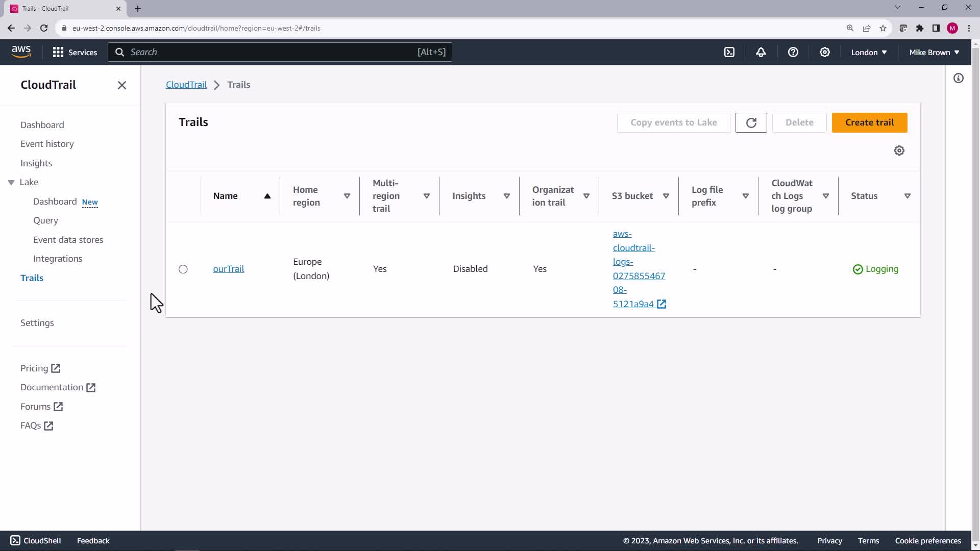Open the notifications bell
Screen dimensions: 980x551
(x=761, y=52)
